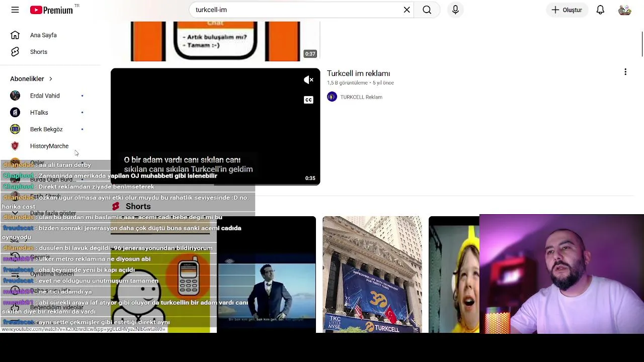Click the page vertical scrollbar
The height and width of the screenshot is (362, 644).
pyautogui.click(x=642, y=45)
